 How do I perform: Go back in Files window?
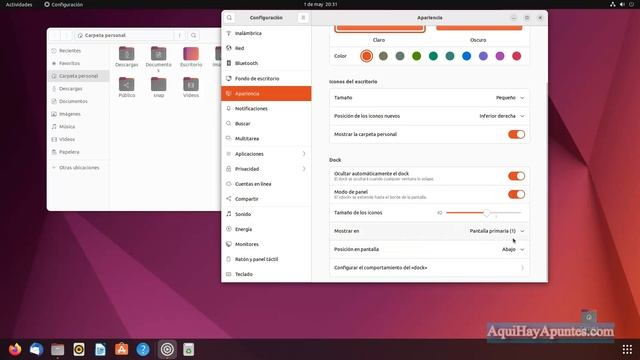(56, 36)
